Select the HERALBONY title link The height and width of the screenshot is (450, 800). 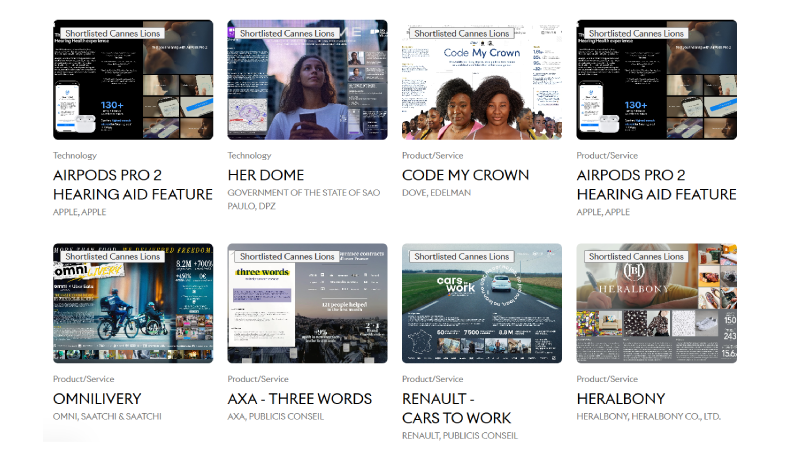tap(621, 398)
